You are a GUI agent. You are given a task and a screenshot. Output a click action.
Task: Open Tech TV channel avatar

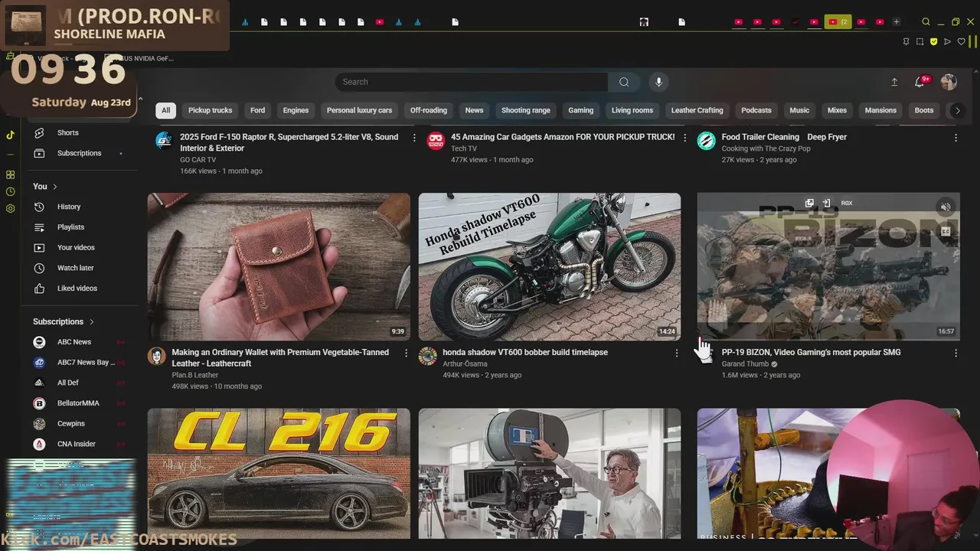tap(436, 140)
